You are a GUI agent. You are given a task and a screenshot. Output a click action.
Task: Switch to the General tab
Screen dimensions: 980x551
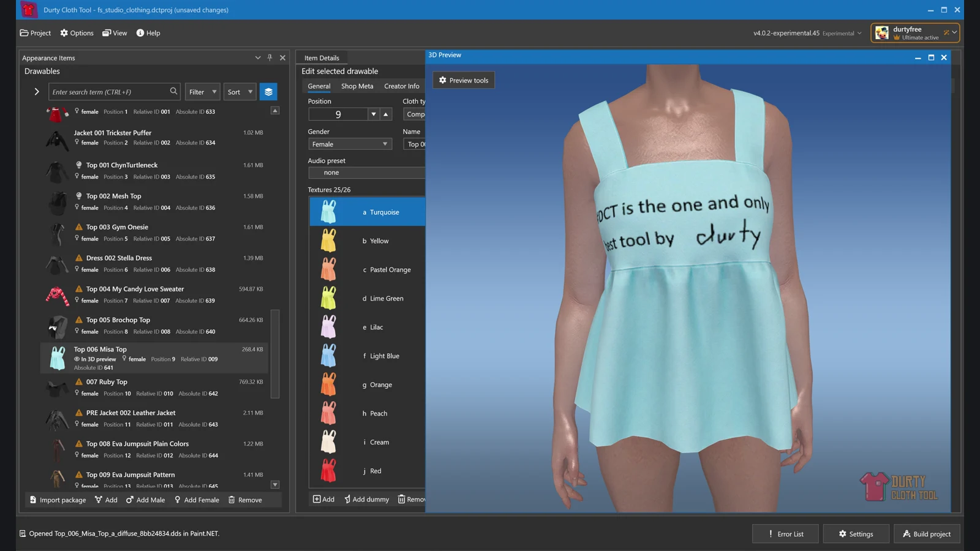[x=319, y=86]
